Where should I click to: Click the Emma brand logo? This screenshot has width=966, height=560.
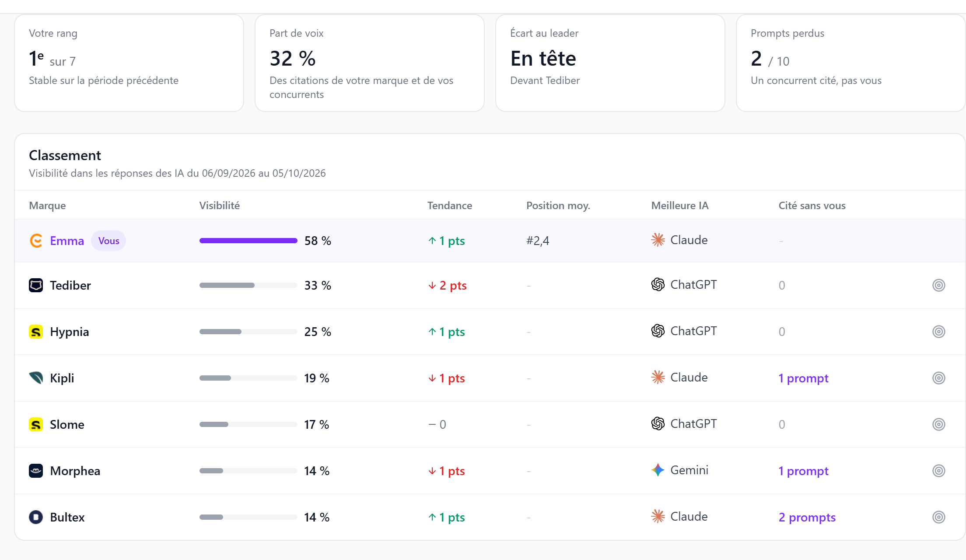point(36,241)
